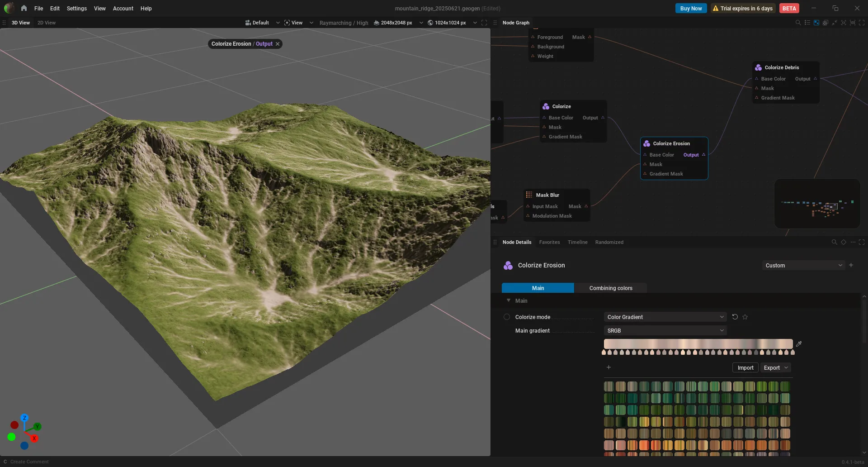Click the Buy Now button

point(691,8)
